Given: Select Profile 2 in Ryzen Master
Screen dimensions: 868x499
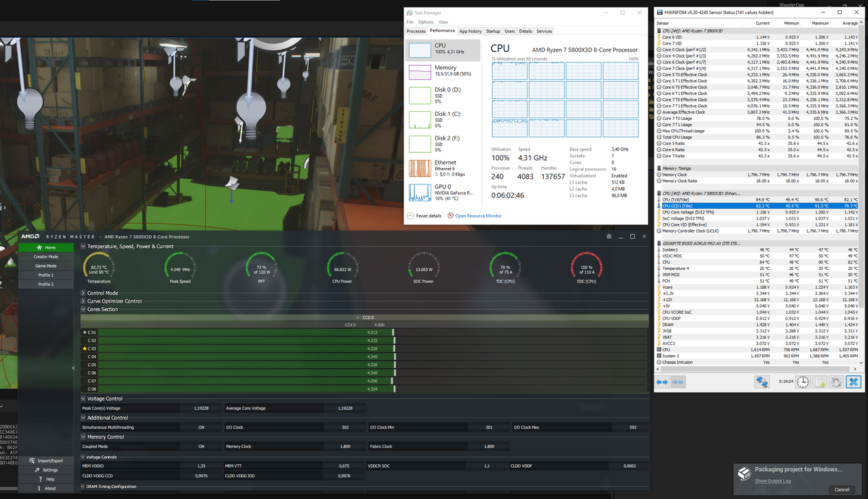Looking at the screenshot, I should 46,284.
